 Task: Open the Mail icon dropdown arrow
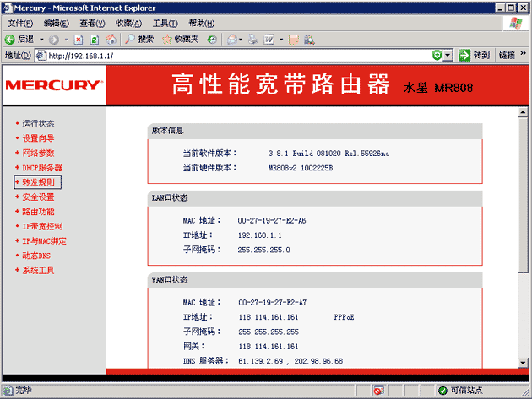[241, 40]
